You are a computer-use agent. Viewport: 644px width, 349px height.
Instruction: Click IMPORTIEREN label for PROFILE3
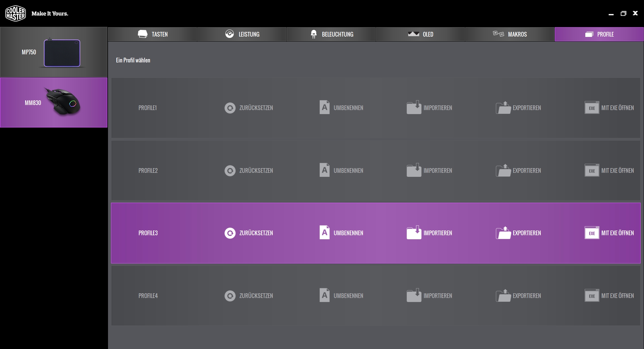(438, 233)
